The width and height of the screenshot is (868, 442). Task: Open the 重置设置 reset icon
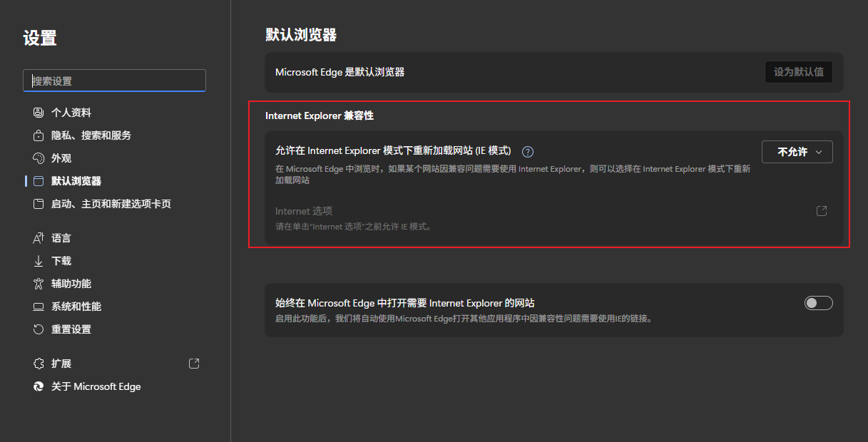point(38,329)
